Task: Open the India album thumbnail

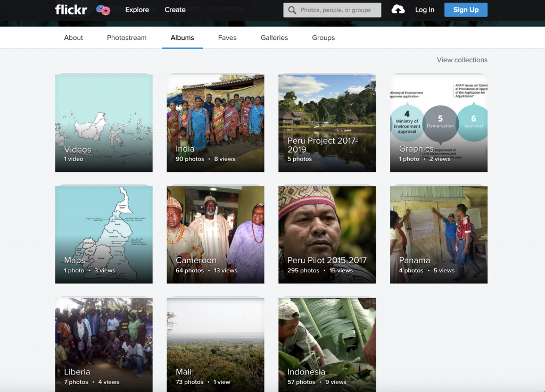Action: (215, 123)
